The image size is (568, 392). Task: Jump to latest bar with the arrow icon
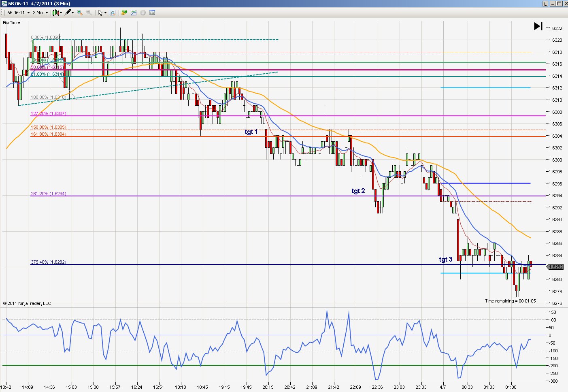538,26
